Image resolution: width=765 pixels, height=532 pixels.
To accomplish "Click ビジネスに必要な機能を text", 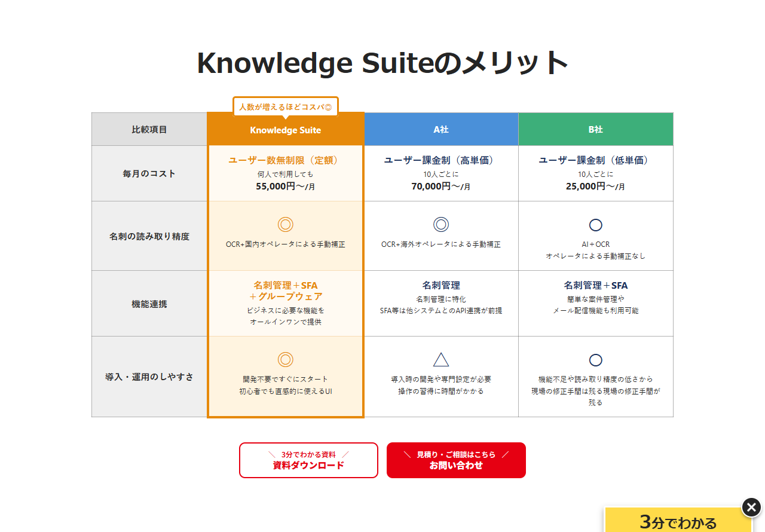I will tap(286, 310).
